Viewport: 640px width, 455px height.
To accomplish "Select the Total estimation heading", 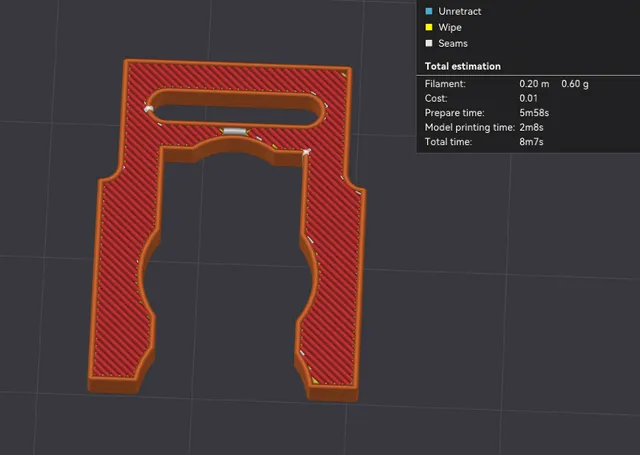I will 462,66.
